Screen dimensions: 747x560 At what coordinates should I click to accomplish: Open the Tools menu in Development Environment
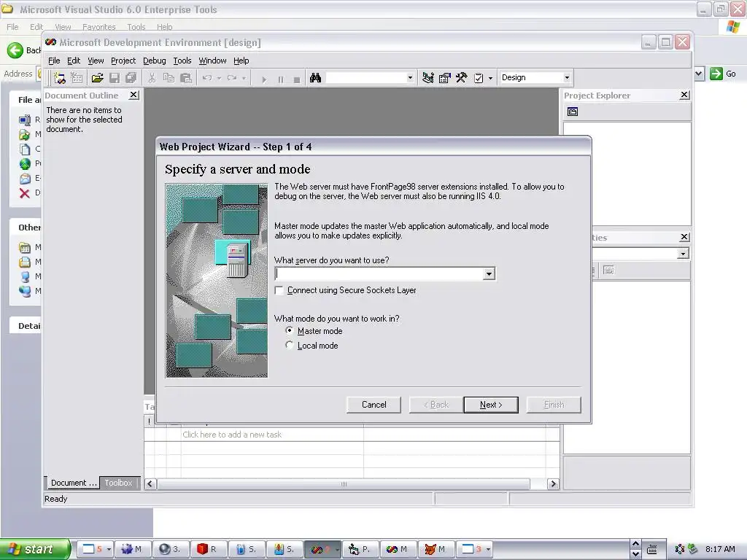(182, 61)
